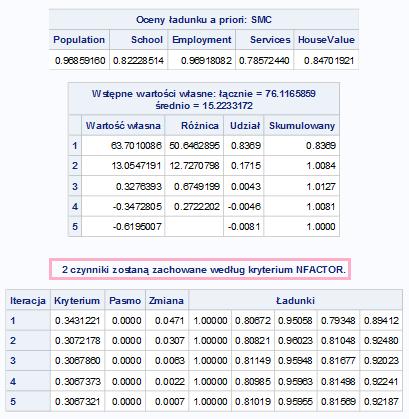
Task: Click cumulative value 1.0084
Action: 321,166
